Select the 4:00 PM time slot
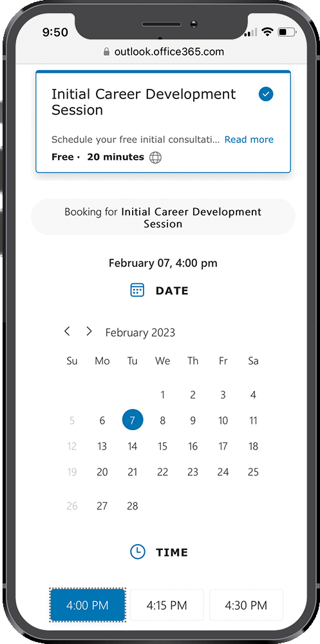 pos(88,605)
